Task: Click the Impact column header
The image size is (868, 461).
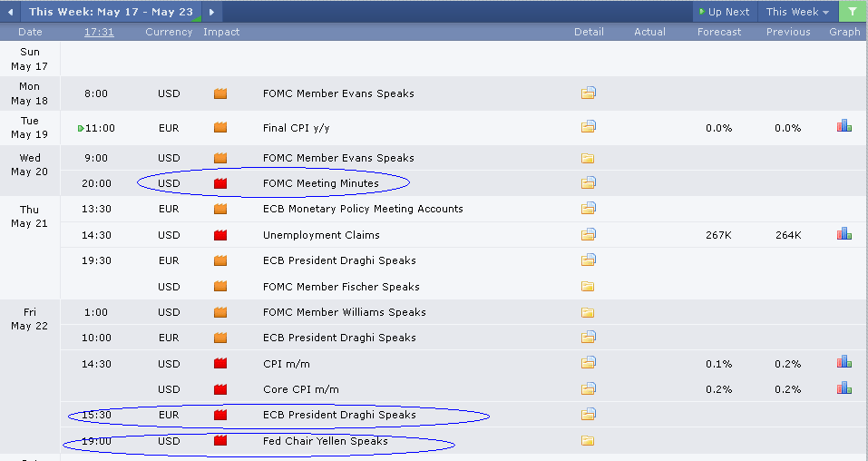Action: point(221,32)
